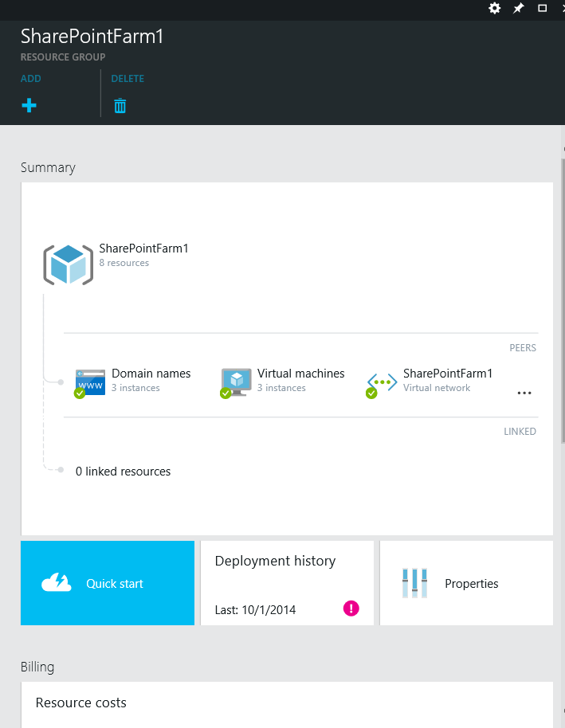Open SharePointFarm1 Virtual network entry

tap(430, 382)
